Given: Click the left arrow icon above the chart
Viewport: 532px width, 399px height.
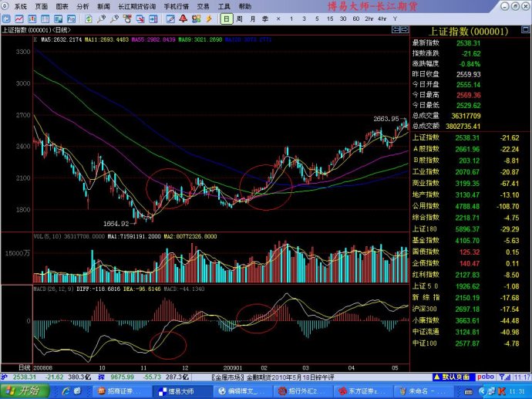Looking at the screenshot, I should (x=395, y=30).
